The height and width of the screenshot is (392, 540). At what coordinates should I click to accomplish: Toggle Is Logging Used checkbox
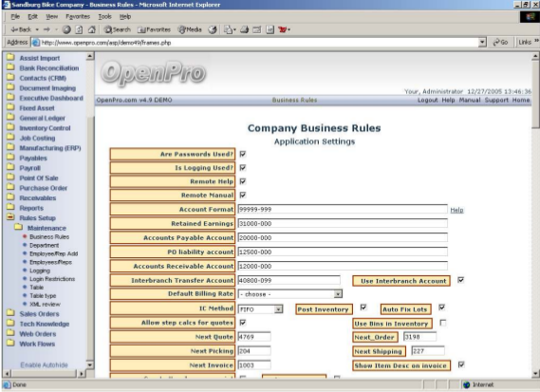tap(243, 167)
